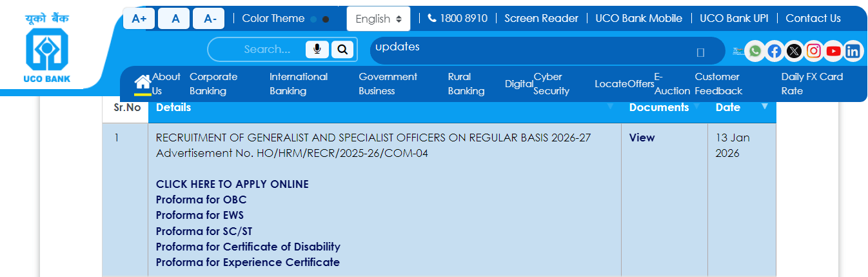Viewport: 868px width, 277px height.
Task: Click the Sr.No column header
Action: click(127, 107)
